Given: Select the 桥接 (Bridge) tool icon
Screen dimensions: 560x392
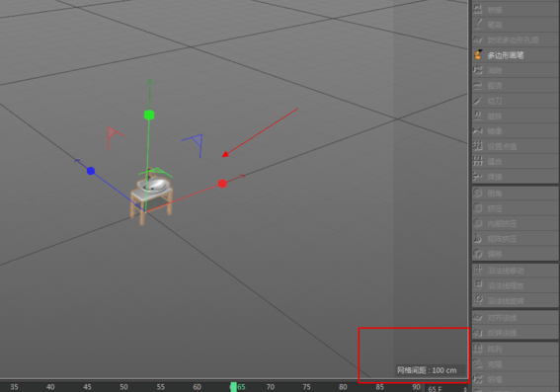Looking at the screenshot, I should click(477, 9).
